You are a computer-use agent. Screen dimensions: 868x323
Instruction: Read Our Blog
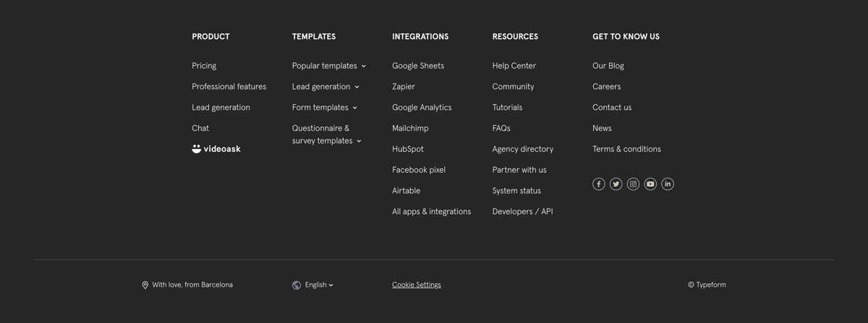point(608,66)
